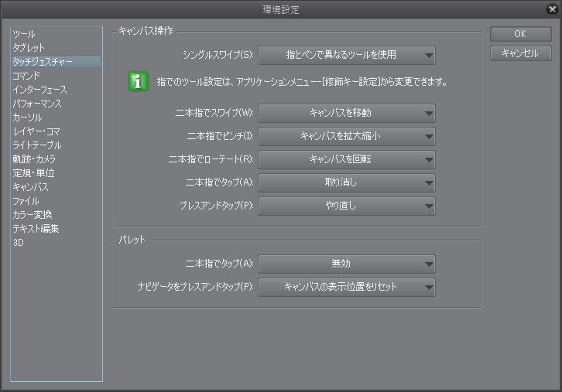Choose ライトテーブル in the sidebar list
This screenshot has height=392, width=562.
tap(37, 145)
